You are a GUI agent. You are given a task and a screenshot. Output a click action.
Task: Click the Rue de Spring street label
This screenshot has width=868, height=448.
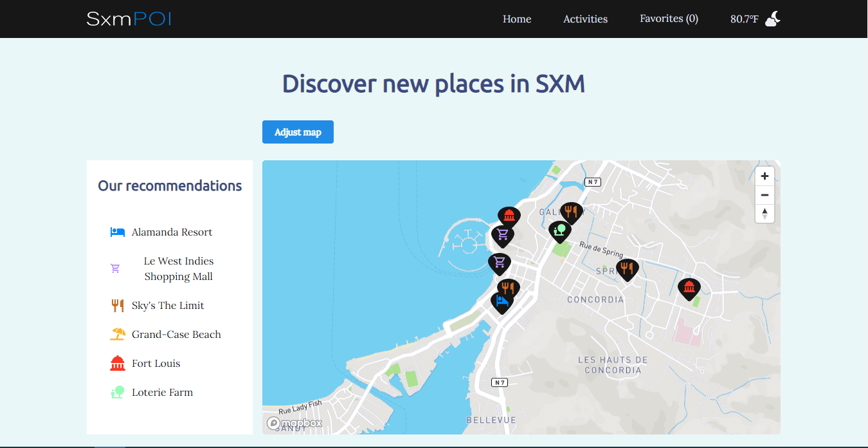pos(601,250)
